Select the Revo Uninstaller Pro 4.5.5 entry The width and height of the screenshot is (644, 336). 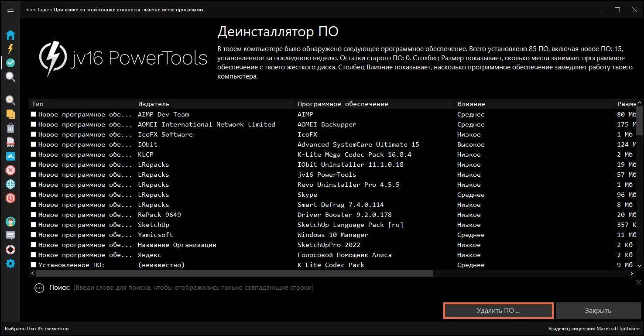coord(349,185)
